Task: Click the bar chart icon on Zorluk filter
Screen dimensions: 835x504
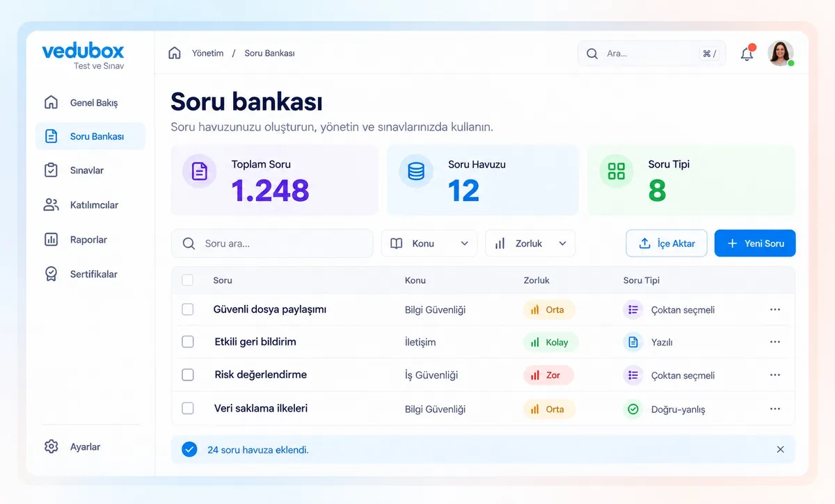Action: click(500, 244)
